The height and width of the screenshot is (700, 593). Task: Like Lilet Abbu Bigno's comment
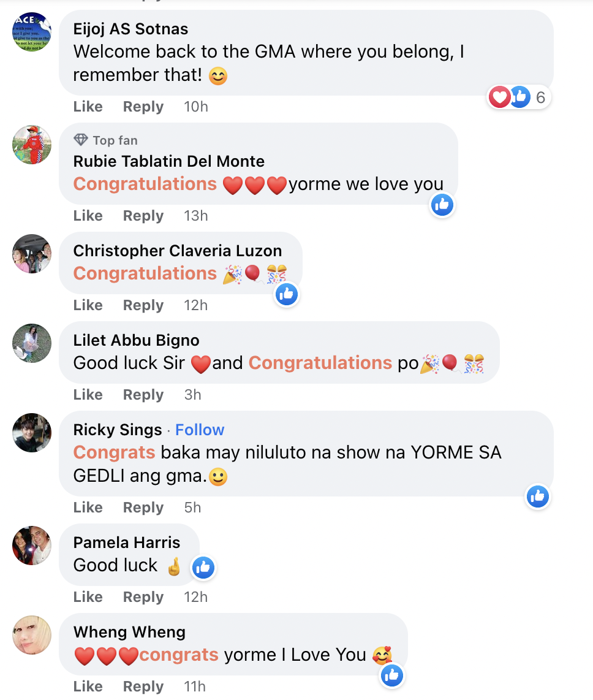(x=88, y=395)
